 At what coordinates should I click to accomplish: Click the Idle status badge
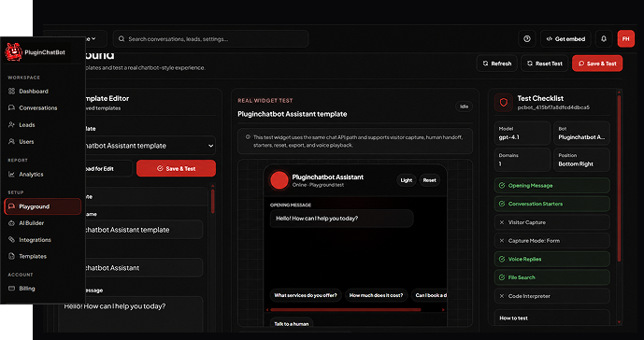(x=465, y=106)
